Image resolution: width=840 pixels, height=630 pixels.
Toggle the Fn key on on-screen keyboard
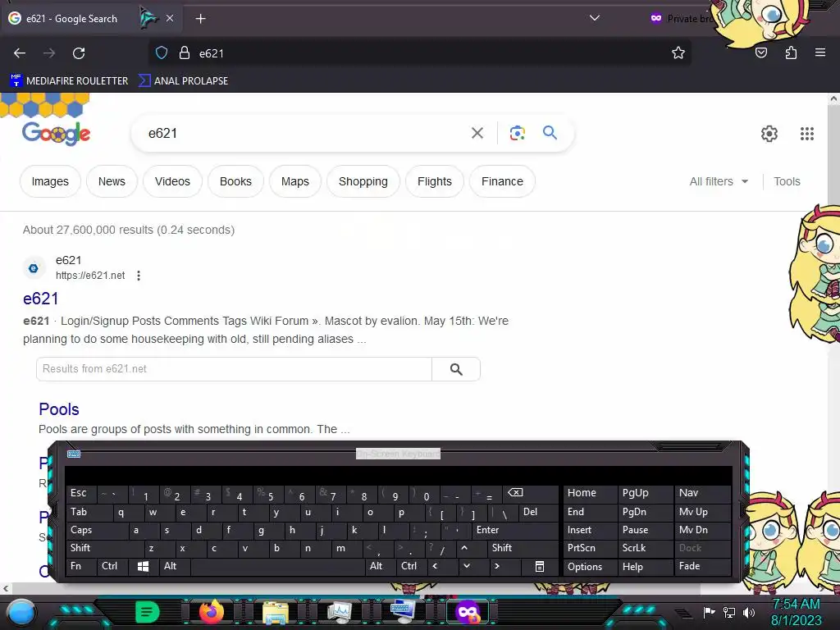click(81, 566)
